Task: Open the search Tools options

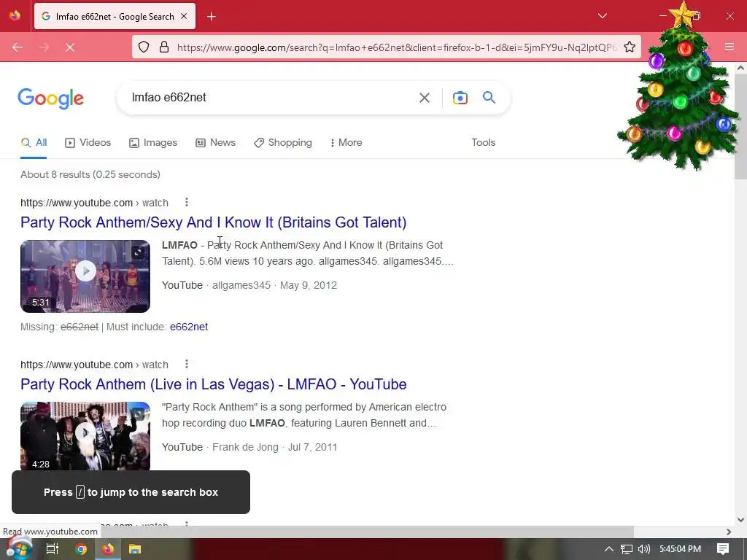Action: 483,142
